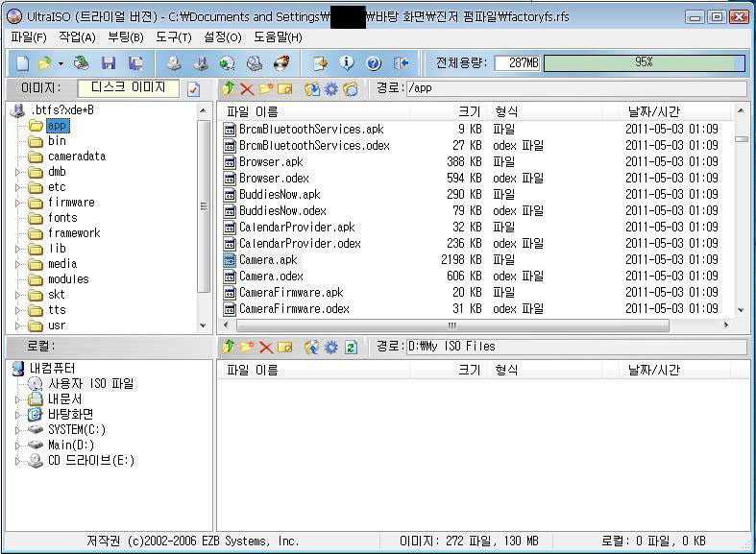Expand the firmware folder in image tree
Screen dimensions: 756x554
18,203
